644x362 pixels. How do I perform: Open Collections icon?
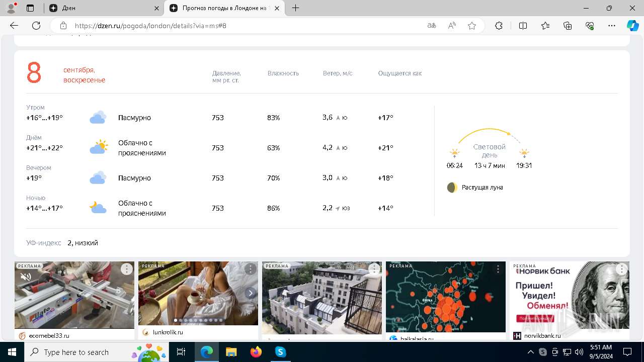[568, 26]
